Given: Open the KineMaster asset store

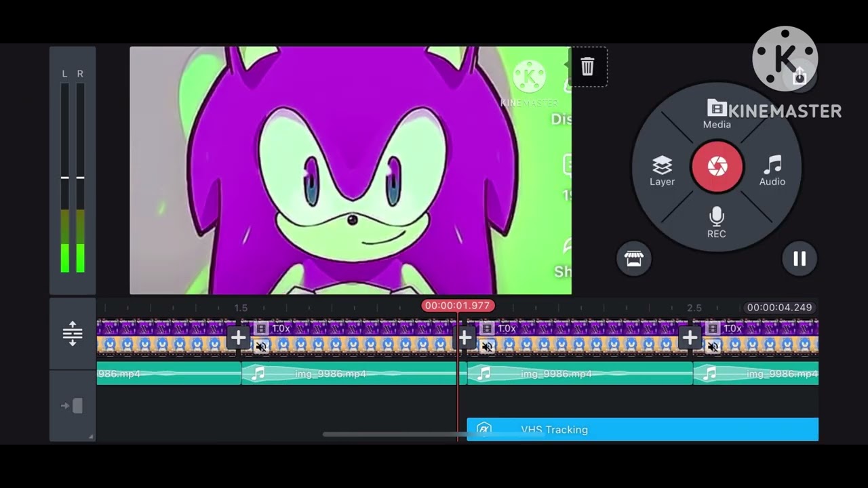Looking at the screenshot, I should (x=634, y=259).
